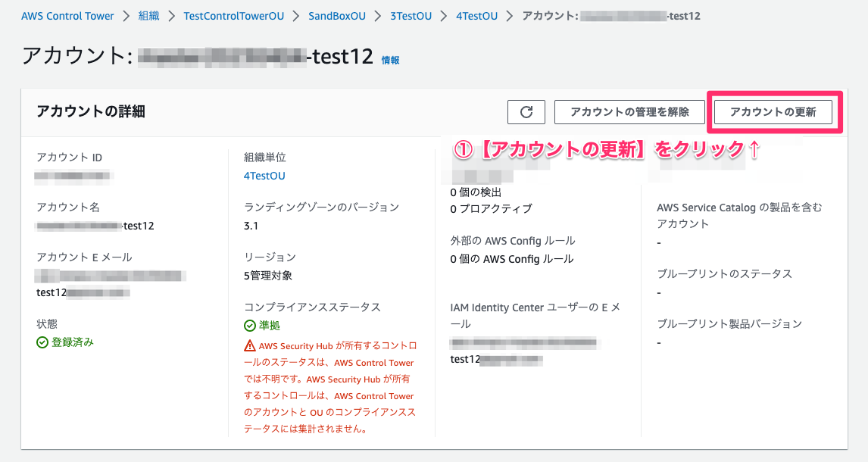Image resolution: width=868 pixels, height=462 pixels.
Task: Select the 5管理対象 value
Action: tap(268, 276)
